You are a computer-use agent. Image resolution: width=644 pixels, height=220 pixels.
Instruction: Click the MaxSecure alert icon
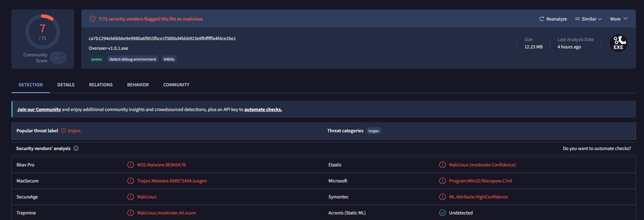pyautogui.click(x=131, y=181)
